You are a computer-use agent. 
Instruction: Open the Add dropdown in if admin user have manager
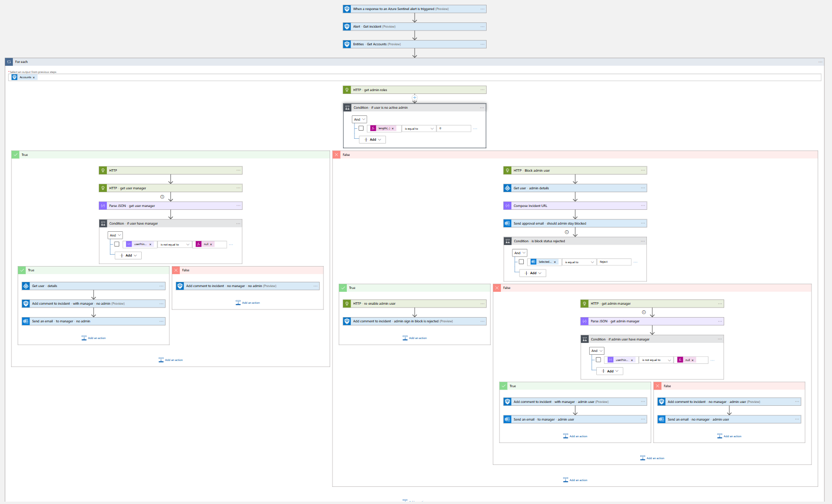point(610,371)
